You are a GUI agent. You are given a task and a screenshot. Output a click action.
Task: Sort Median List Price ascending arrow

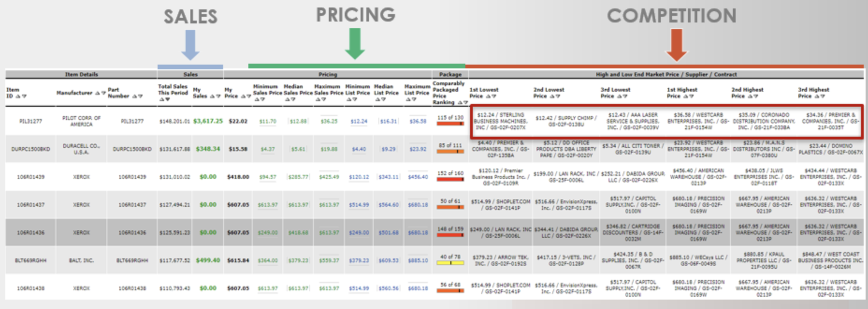coord(377,99)
